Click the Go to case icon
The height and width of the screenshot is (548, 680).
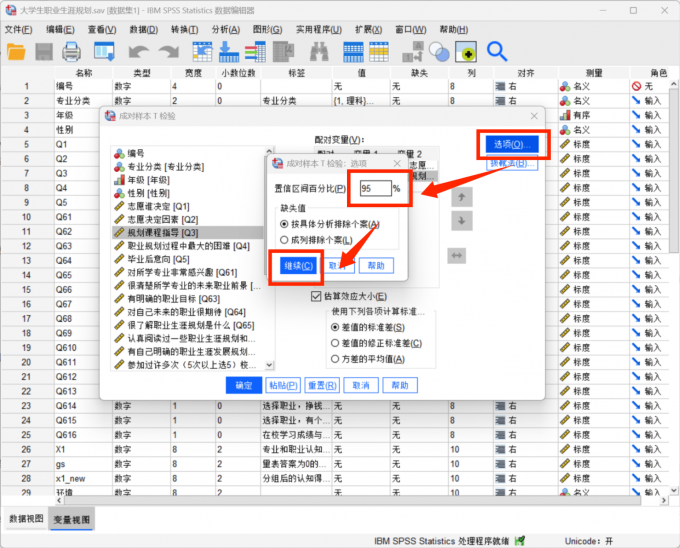click(202, 52)
